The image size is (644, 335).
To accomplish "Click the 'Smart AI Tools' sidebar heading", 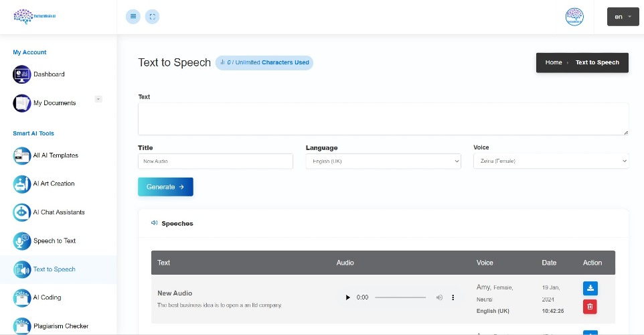I will click(x=33, y=133).
